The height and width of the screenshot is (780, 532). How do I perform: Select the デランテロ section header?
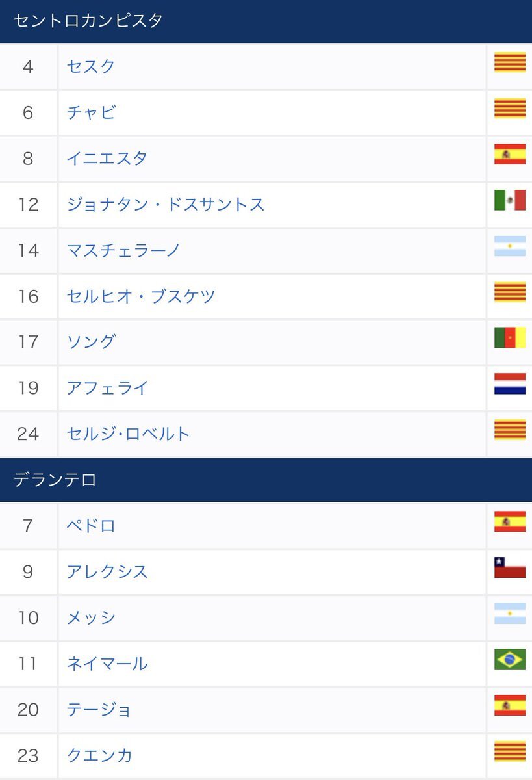pyautogui.click(x=266, y=480)
